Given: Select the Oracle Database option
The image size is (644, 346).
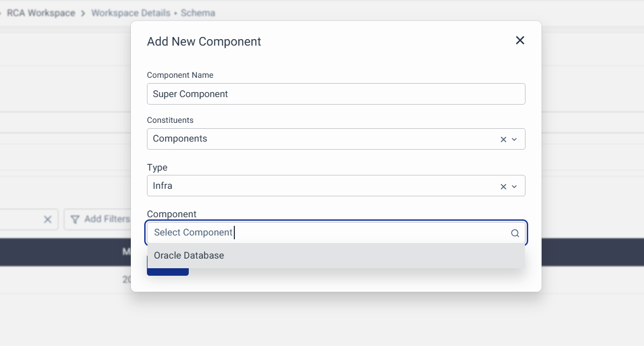Looking at the screenshot, I should (189, 256).
